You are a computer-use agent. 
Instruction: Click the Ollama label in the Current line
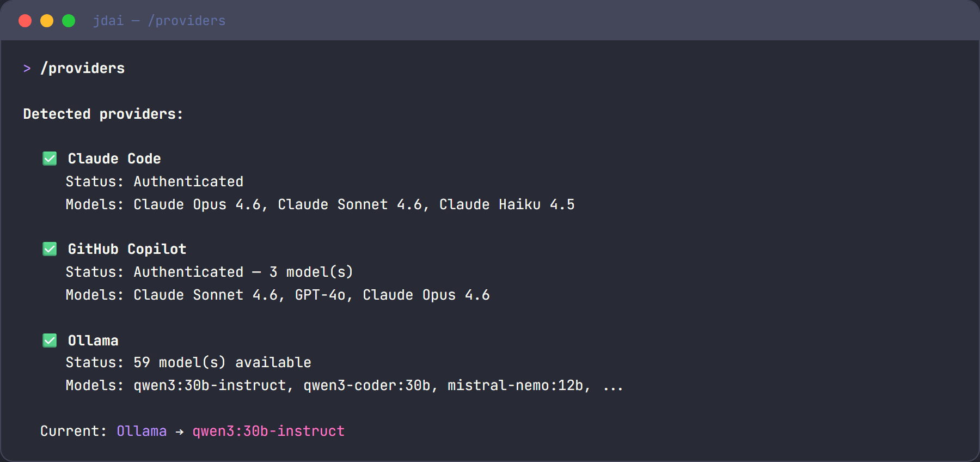click(x=141, y=431)
